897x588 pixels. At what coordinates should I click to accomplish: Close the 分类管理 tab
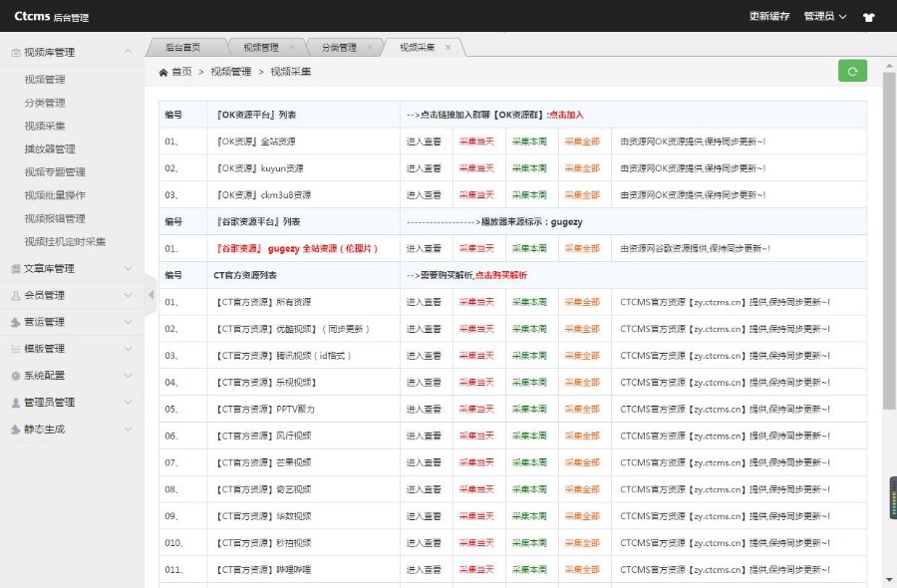coord(370,48)
